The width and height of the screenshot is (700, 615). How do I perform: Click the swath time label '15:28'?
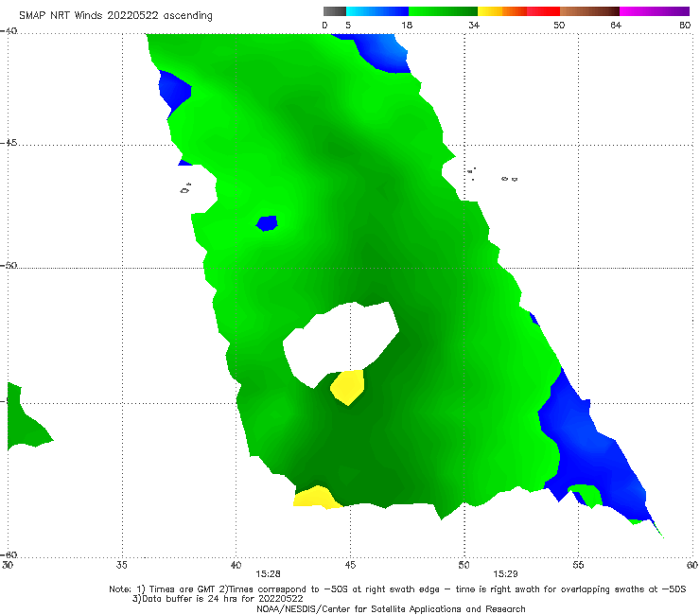(268, 574)
